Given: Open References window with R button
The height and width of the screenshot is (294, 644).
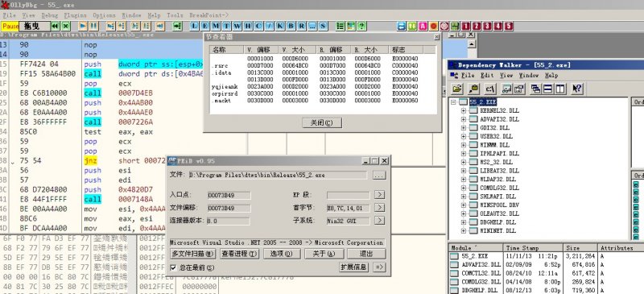Looking at the screenshot, I should click(x=301, y=27).
